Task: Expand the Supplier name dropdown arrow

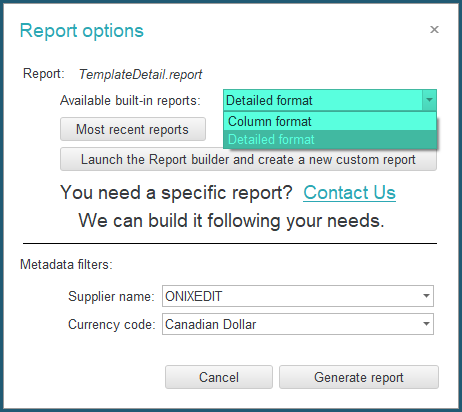Action: coord(426,296)
